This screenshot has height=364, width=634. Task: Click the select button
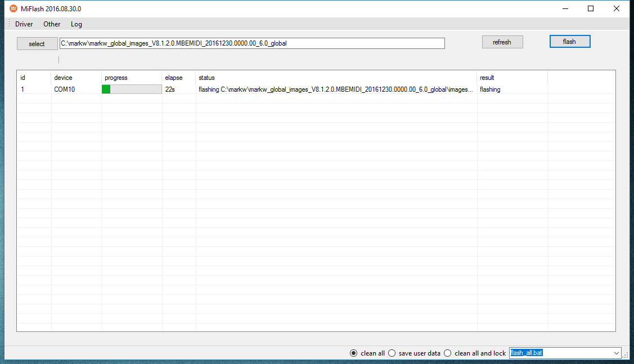click(37, 44)
